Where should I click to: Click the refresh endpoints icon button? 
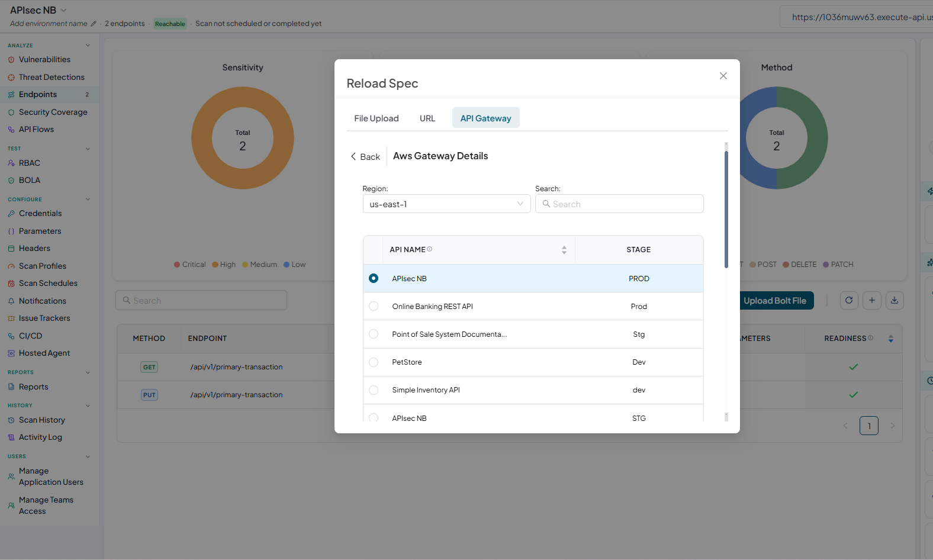(849, 300)
